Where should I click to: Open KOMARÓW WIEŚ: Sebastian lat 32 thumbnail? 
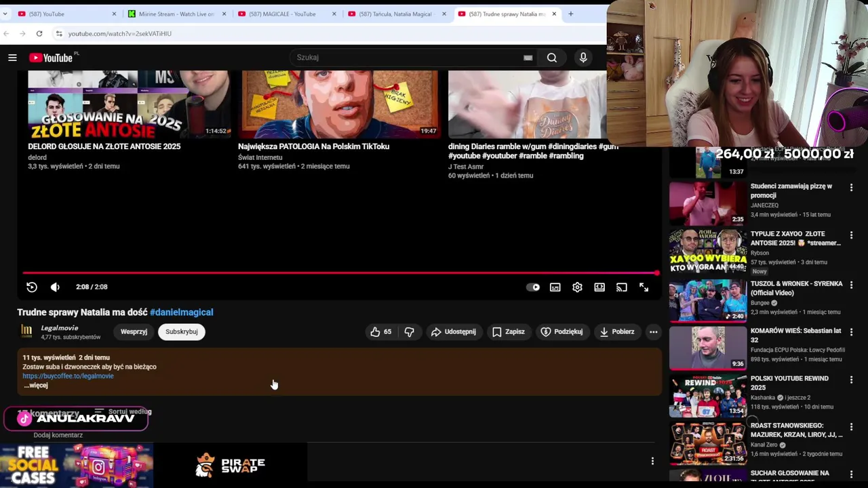tap(708, 348)
